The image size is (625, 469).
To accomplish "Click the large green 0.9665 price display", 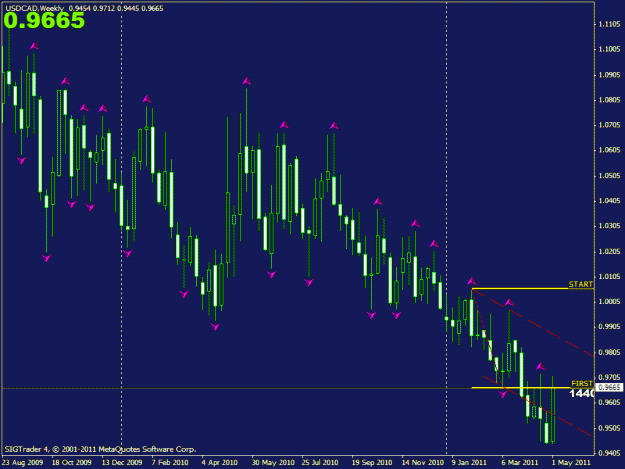I will tap(44, 21).
